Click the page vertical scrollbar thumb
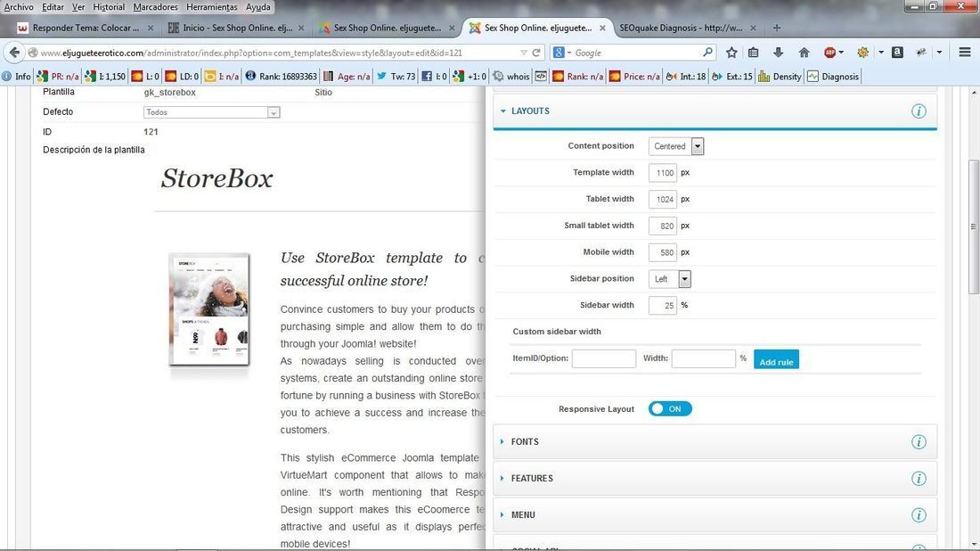980x551 pixels. click(973, 226)
